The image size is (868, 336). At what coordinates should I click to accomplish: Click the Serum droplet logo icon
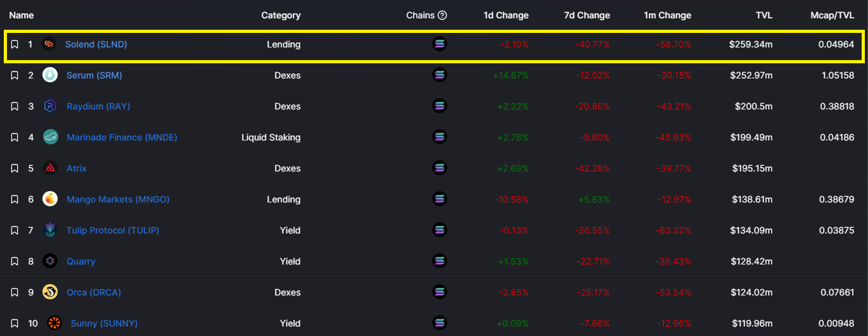pyautogui.click(x=50, y=75)
